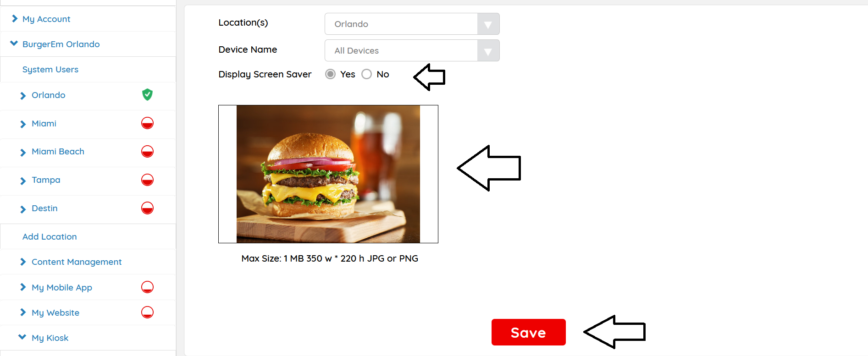Click the Add Location link
This screenshot has height=356, width=868.
point(50,236)
